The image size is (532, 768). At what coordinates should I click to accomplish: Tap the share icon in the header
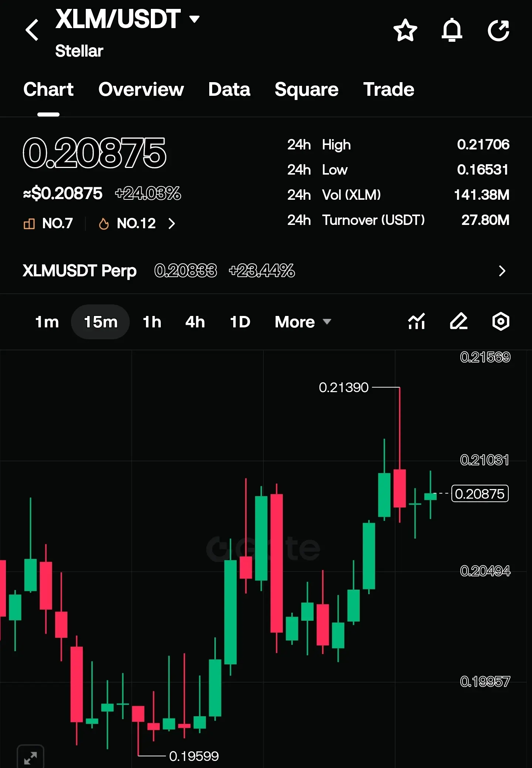(498, 30)
